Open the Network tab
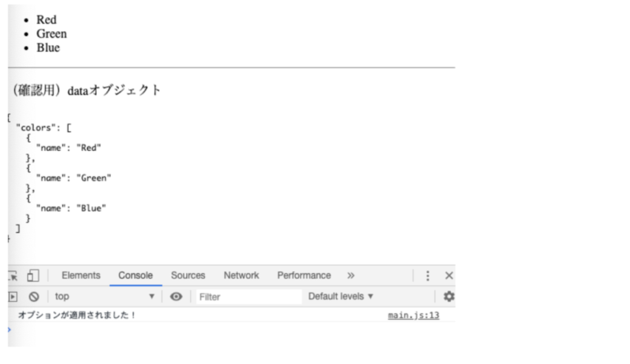 pyautogui.click(x=241, y=275)
